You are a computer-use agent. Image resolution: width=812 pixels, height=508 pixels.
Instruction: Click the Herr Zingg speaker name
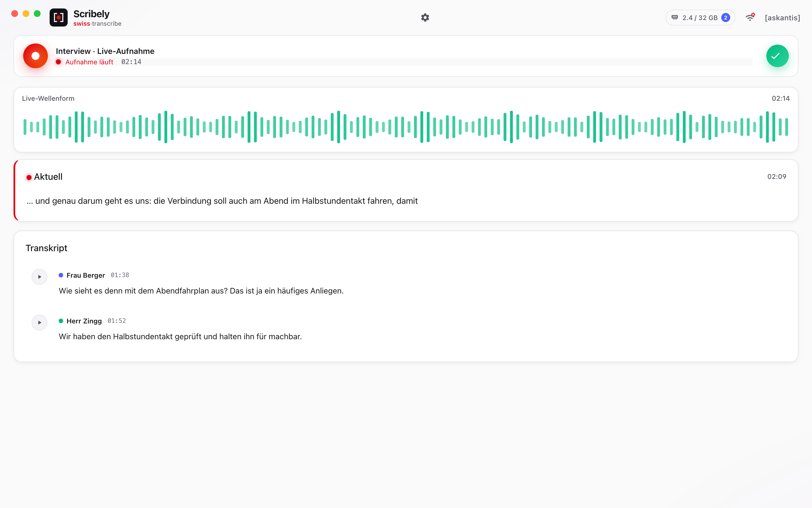coord(84,321)
